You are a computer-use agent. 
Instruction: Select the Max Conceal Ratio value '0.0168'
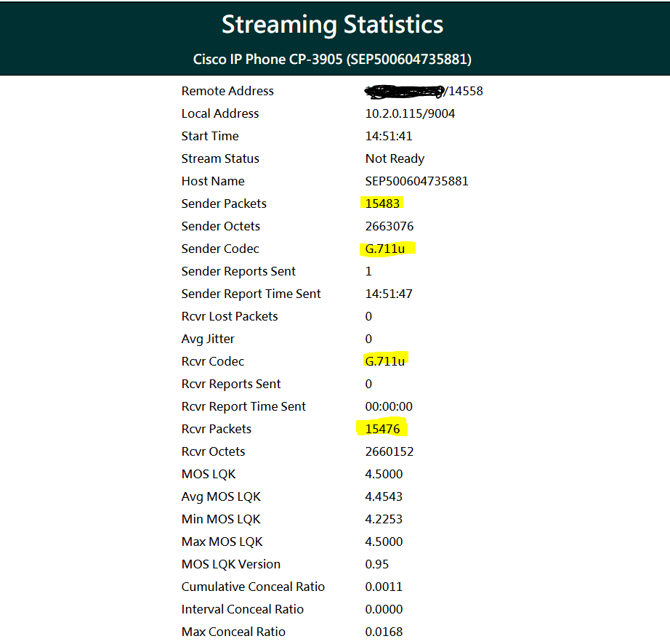(x=384, y=632)
